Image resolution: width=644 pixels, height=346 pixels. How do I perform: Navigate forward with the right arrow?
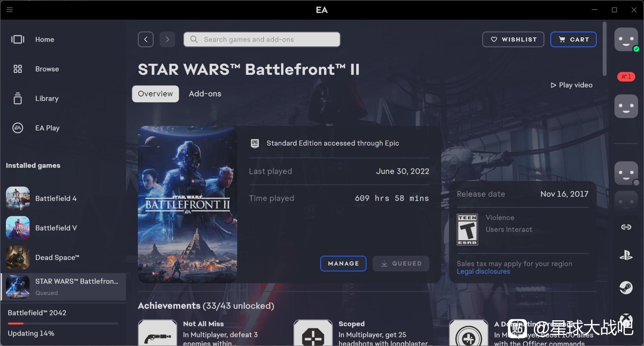coord(167,39)
